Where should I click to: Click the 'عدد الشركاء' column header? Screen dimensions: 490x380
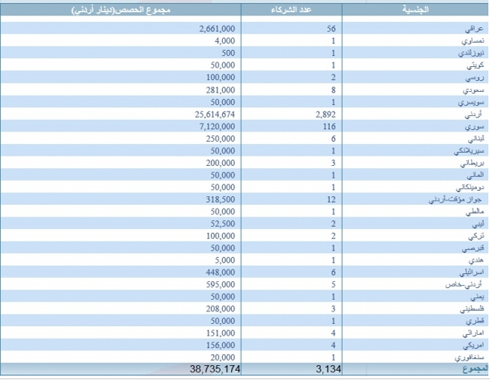(x=291, y=10)
